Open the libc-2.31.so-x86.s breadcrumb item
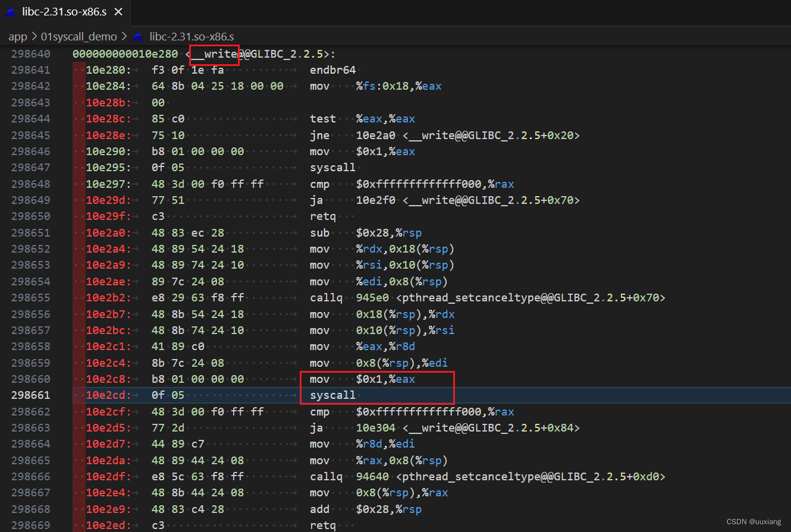Screen dimensions: 791x532 (192, 36)
